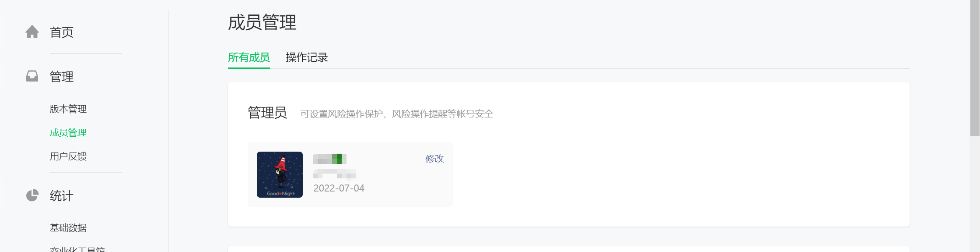Screen dimensions: 980x252
Task: Open 版本管理 in the sidebar
Action: coord(68,109)
